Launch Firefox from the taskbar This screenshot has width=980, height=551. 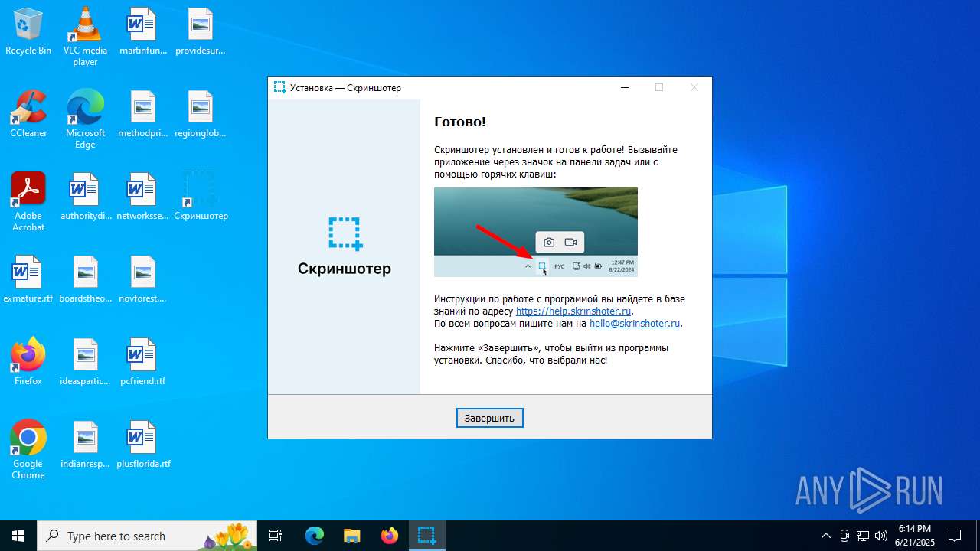click(x=389, y=536)
